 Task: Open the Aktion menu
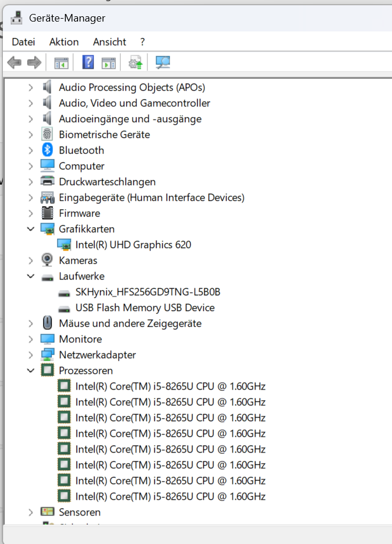[64, 41]
